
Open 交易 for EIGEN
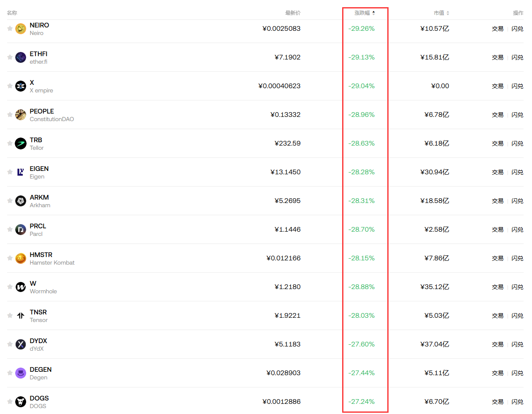point(497,172)
